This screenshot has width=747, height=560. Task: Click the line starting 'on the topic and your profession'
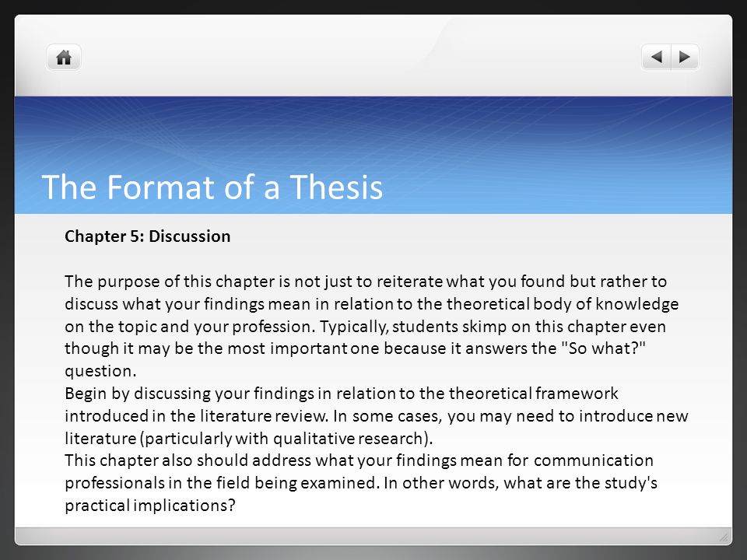point(365,326)
